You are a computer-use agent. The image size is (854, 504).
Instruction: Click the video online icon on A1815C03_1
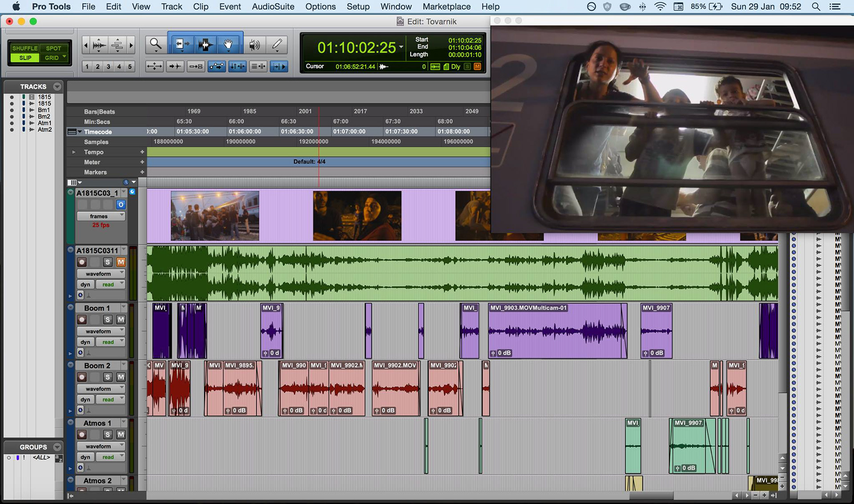pyautogui.click(x=132, y=192)
